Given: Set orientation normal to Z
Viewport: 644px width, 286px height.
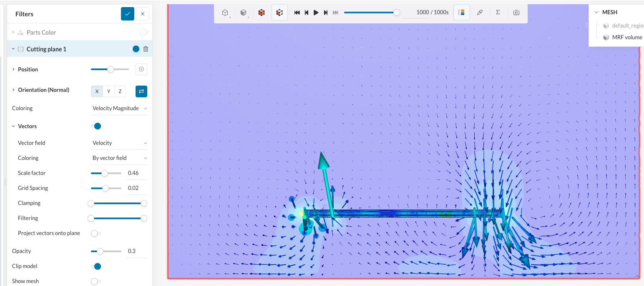Looking at the screenshot, I should (x=120, y=91).
